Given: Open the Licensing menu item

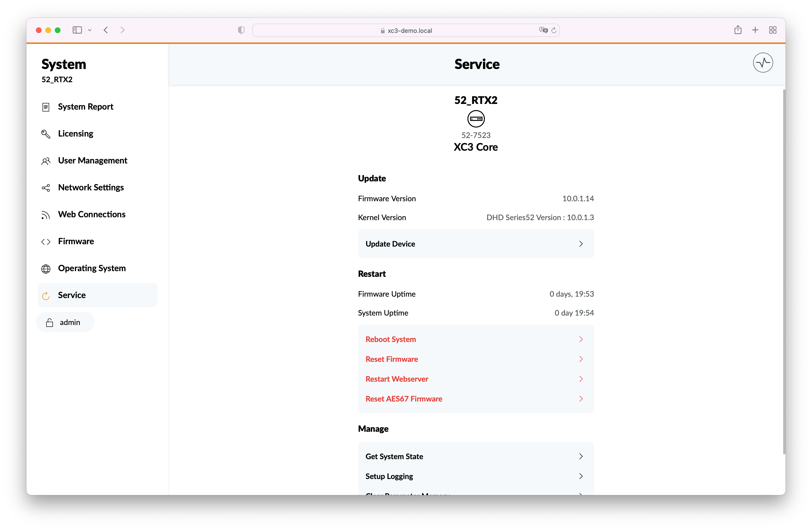Looking at the screenshot, I should (x=97, y=134).
